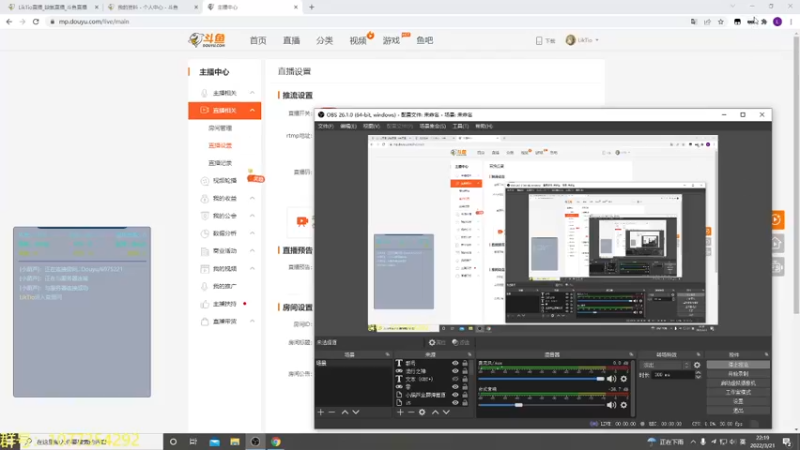Expand 数据分析 sidebar section

click(252, 233)
